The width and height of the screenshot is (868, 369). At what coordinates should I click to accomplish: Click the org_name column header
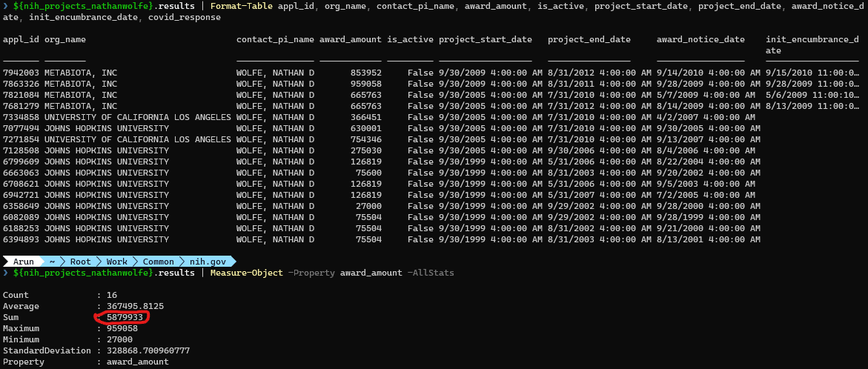point(64,39)
